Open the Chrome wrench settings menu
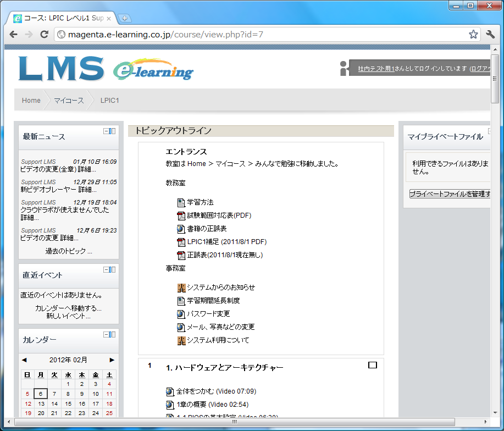 click(490, 35)
